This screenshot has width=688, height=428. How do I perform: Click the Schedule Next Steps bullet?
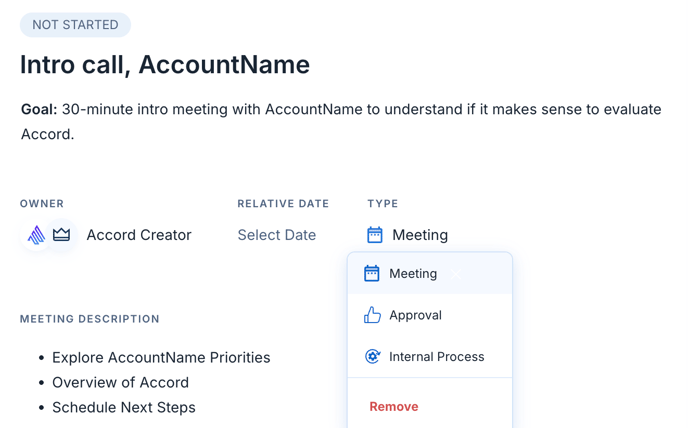[124, 407]
